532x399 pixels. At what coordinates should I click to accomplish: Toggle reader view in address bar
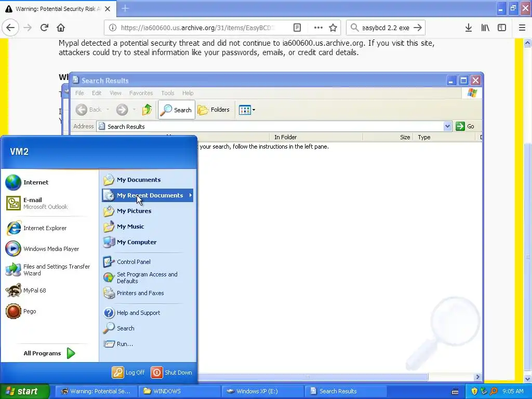coord(297,28)
